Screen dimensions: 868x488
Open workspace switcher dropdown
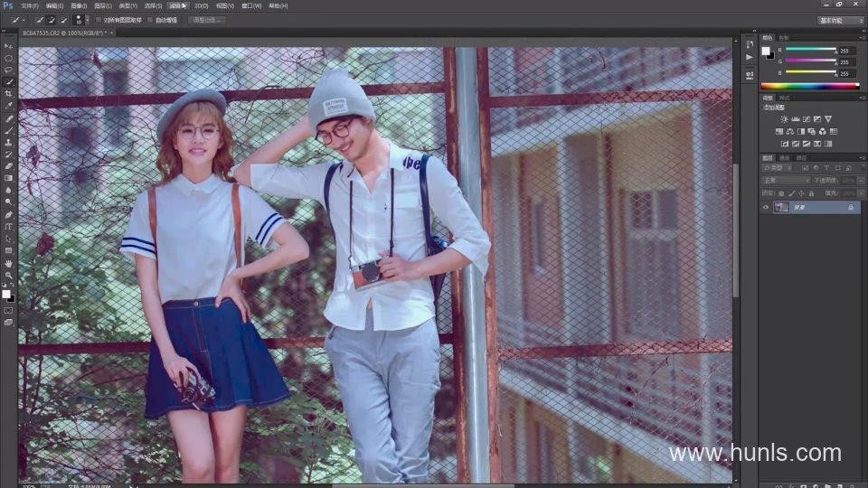point(840,21)
